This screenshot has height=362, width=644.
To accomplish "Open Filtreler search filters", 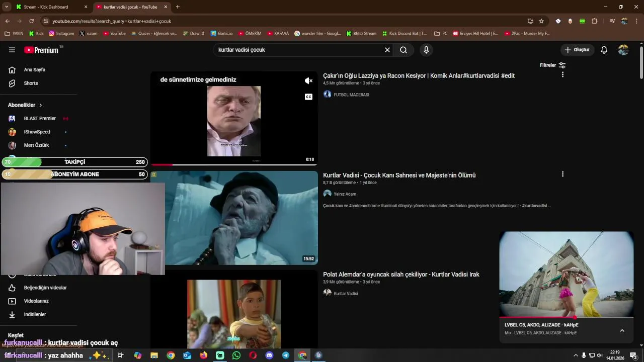I will [x=552, y=65].
